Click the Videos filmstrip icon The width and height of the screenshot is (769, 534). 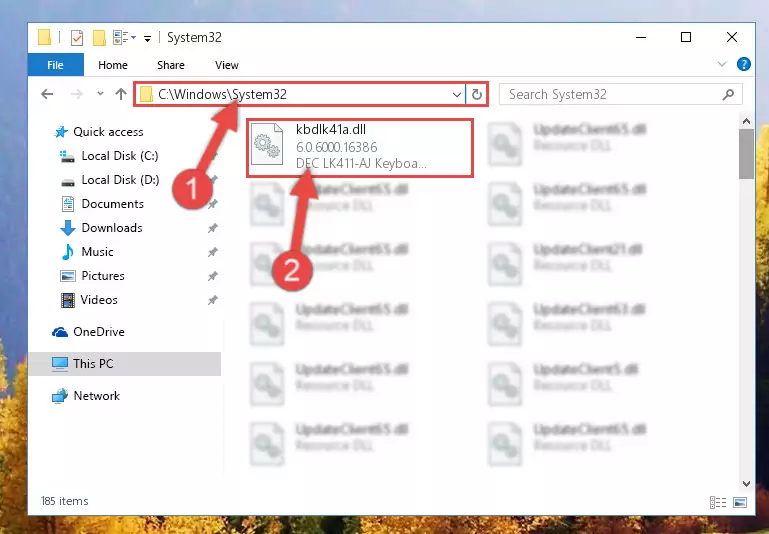pos(68,300)
